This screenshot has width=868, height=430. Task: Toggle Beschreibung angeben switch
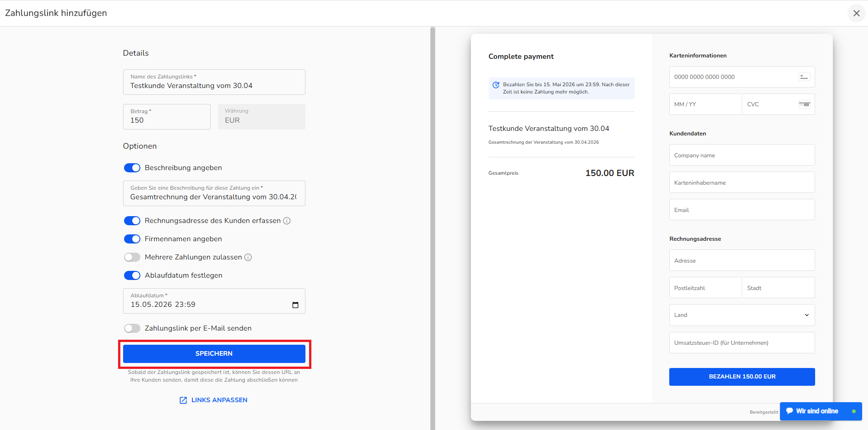[132, 168]
